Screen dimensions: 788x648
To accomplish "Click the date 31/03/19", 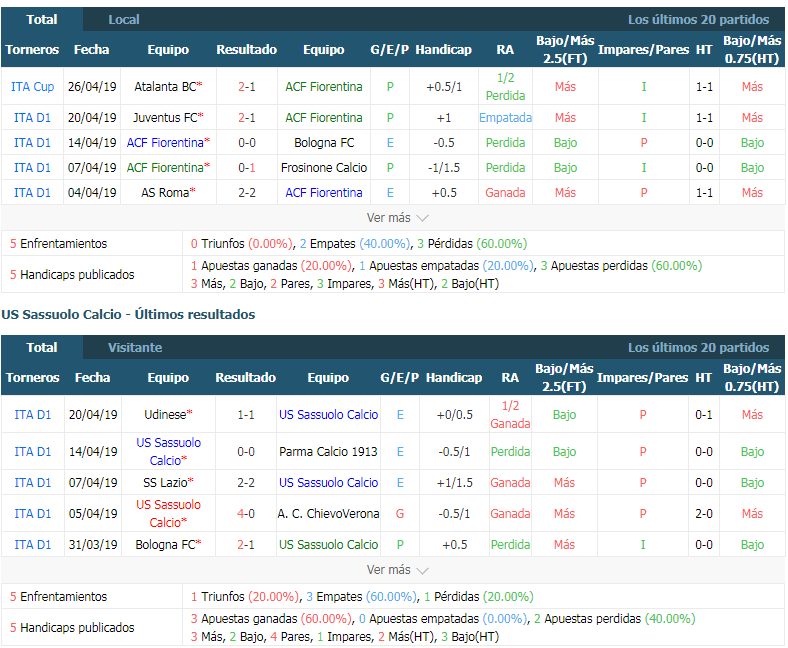I will click(x=93, y=544).
